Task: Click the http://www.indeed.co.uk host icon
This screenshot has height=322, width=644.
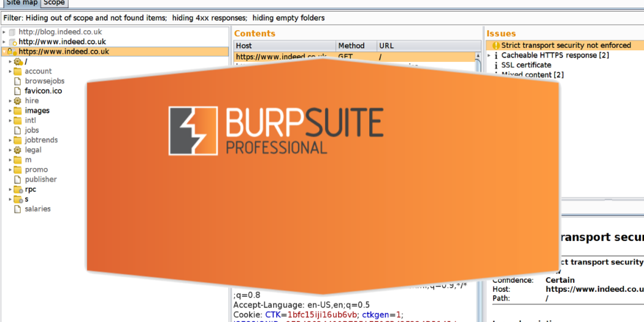Action: click(12, 42)
